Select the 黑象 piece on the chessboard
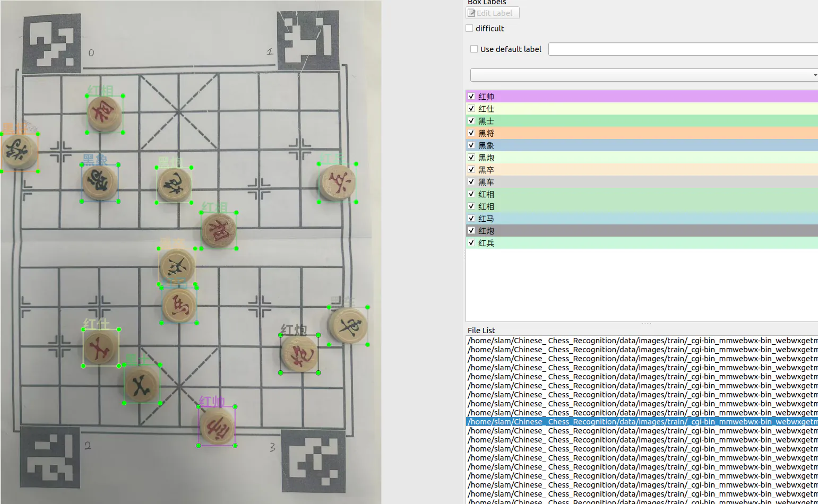This screenshot has width=818, height=504. coord(100,183)
